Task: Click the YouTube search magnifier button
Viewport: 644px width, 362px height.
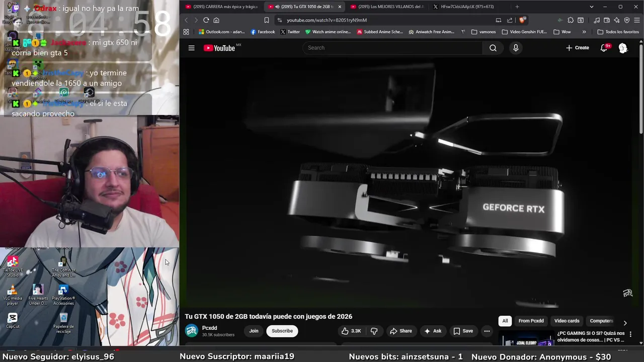Action: pyautogui.click(x=493, y=48)
